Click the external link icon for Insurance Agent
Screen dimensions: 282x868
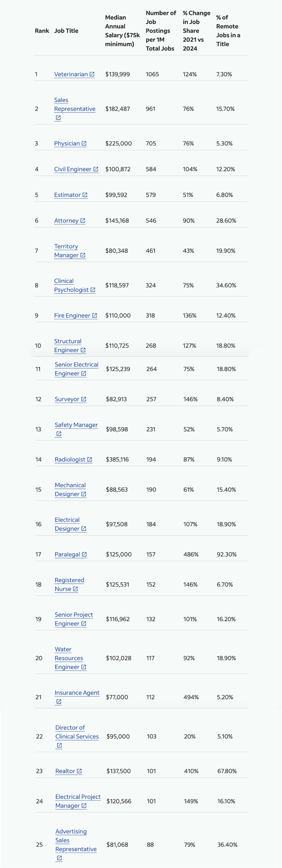58,701
